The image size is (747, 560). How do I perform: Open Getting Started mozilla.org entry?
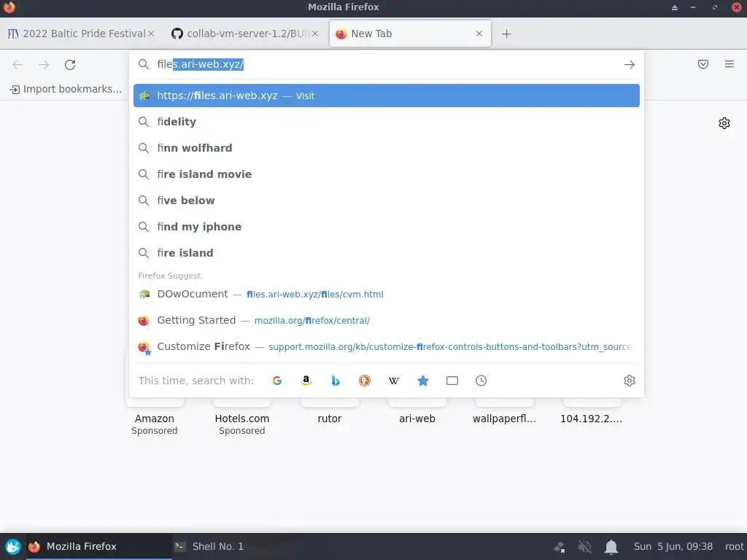[387, 321]
